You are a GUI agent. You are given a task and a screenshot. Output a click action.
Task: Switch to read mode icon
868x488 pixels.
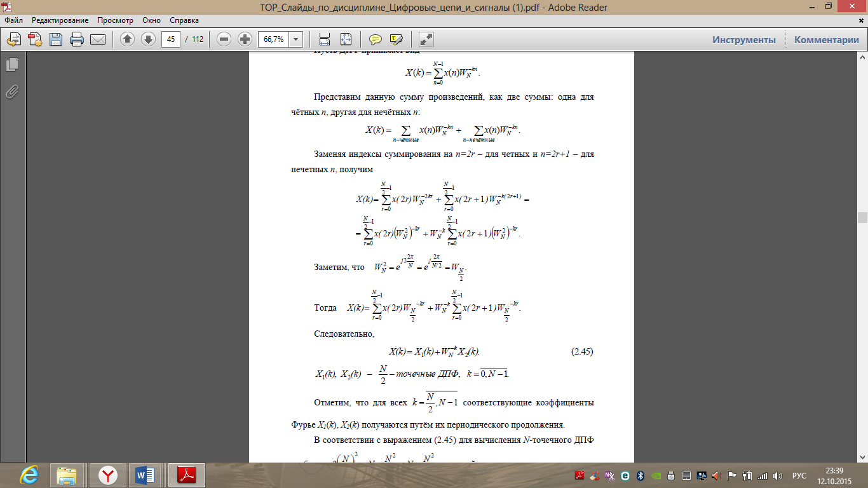[426, 39]
